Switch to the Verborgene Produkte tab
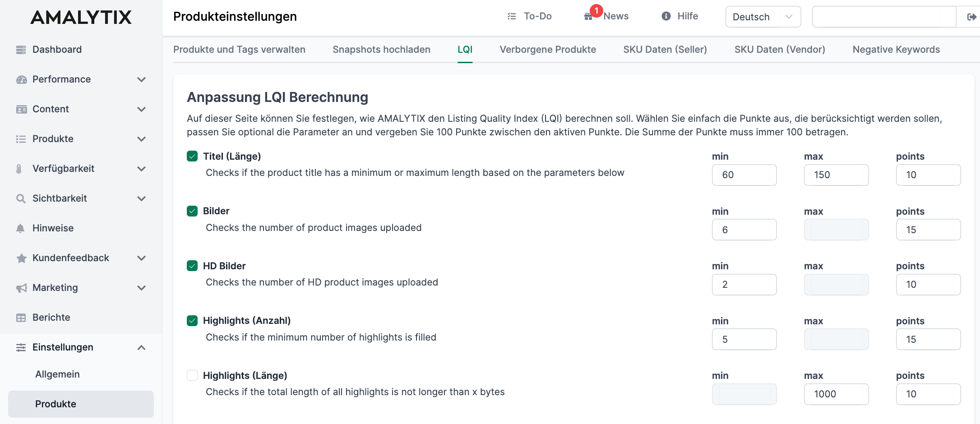Image resolution: width=980 pixels, height=424 pixels. pyautogui.click(x=548, y=50)
